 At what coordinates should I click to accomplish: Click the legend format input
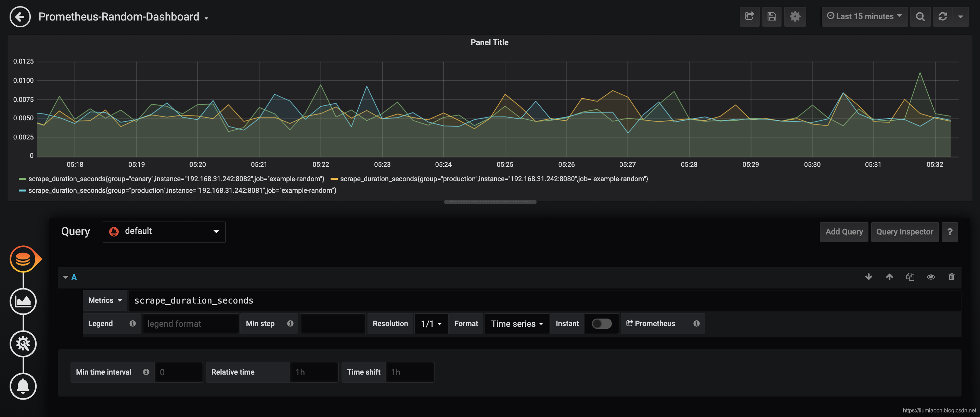coord(190,323)
